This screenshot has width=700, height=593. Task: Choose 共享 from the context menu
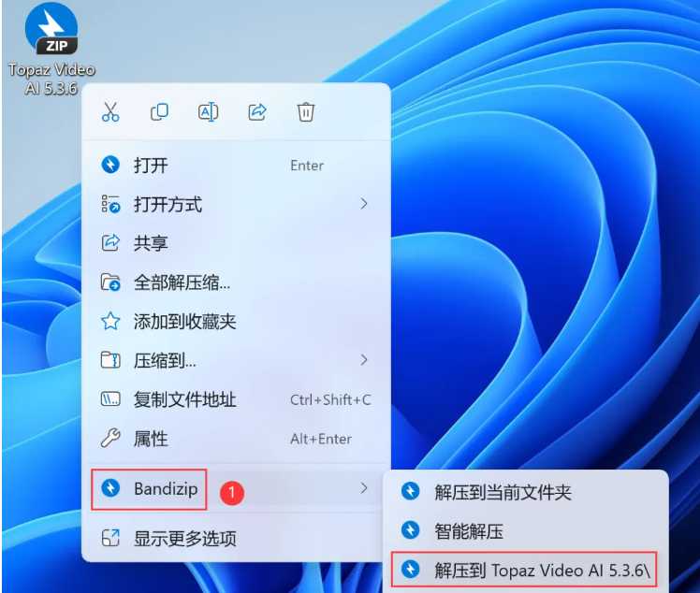coord(151,243)
